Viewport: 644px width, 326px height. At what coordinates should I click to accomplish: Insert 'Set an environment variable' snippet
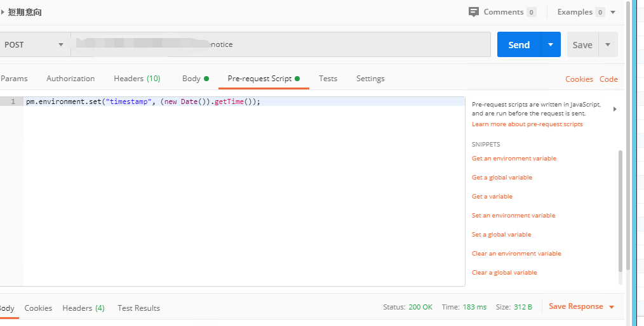[513, 216]
